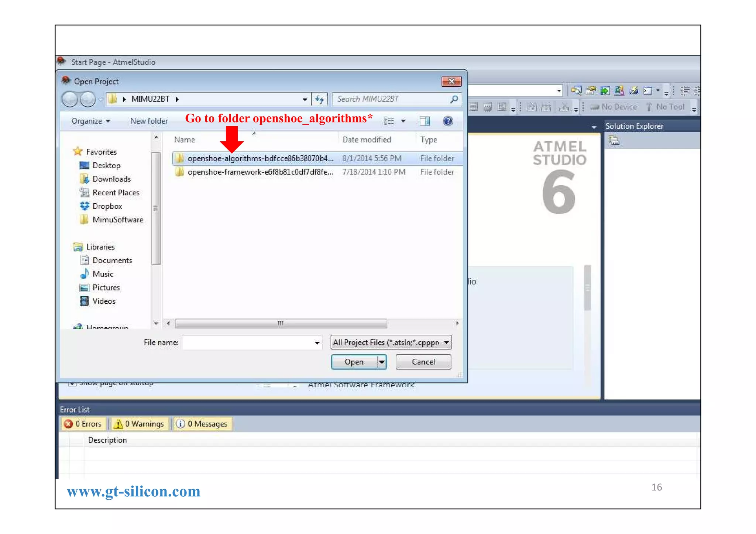Click the file list horizontal scrollbar

pos(281,323)
